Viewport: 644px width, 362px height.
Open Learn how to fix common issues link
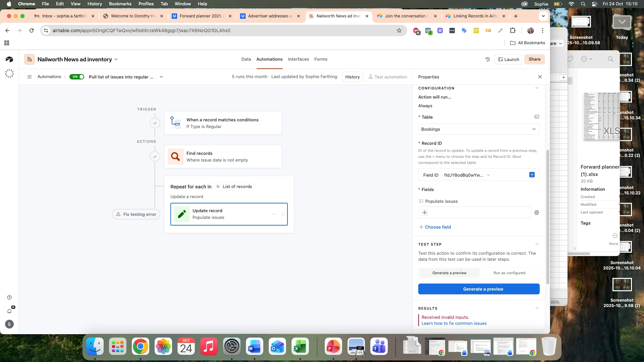click(x=454, y=323)
